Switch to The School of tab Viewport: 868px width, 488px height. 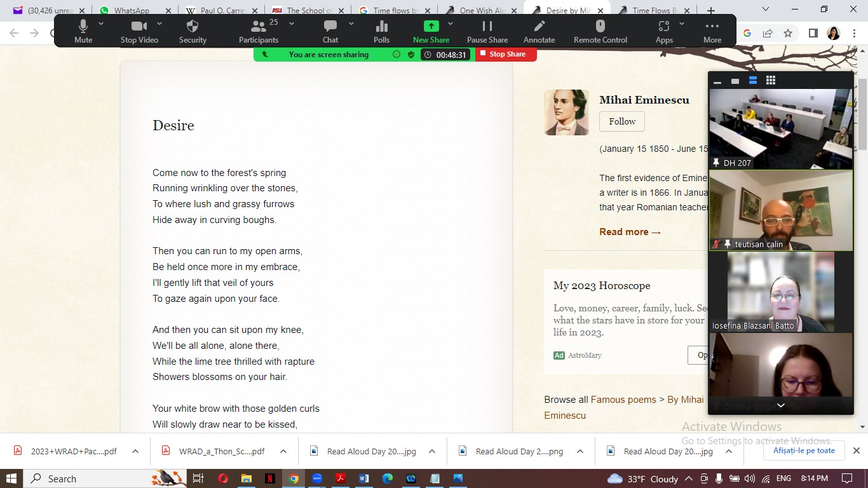point(308,10)
